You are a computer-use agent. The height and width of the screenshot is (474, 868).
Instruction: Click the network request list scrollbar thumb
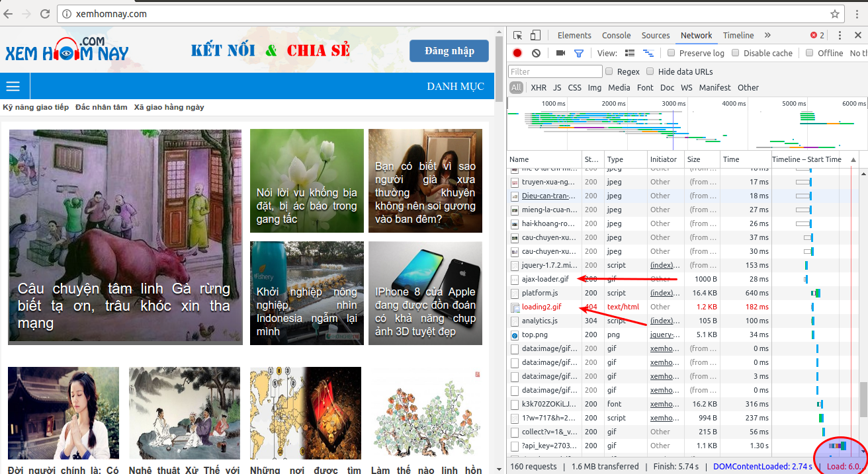863,399
